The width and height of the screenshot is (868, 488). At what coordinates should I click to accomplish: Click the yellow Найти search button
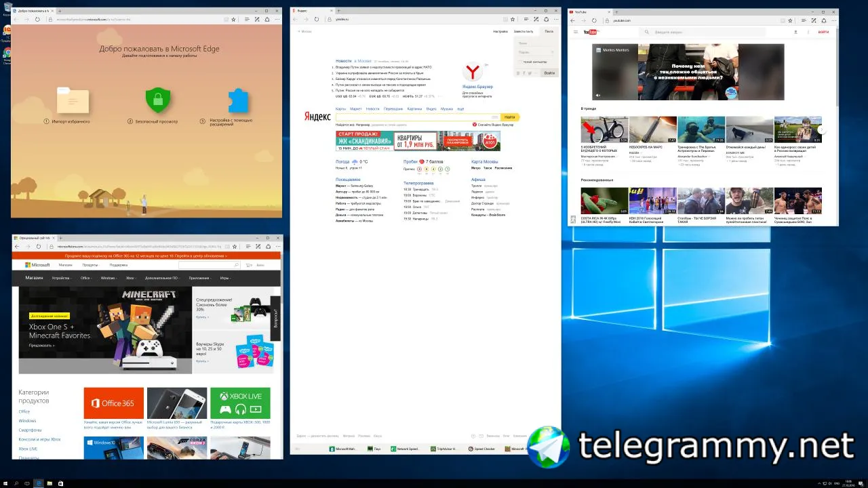pos(510,117)
